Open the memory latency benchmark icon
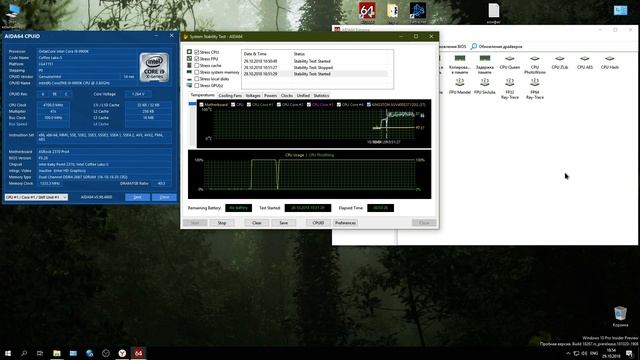The image size is (640, 360). click(x=485, y=58)
